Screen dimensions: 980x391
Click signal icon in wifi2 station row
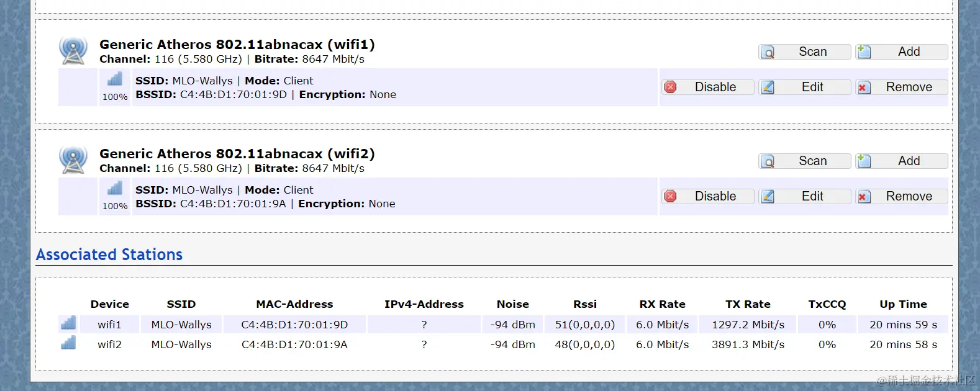coord(68,343)
